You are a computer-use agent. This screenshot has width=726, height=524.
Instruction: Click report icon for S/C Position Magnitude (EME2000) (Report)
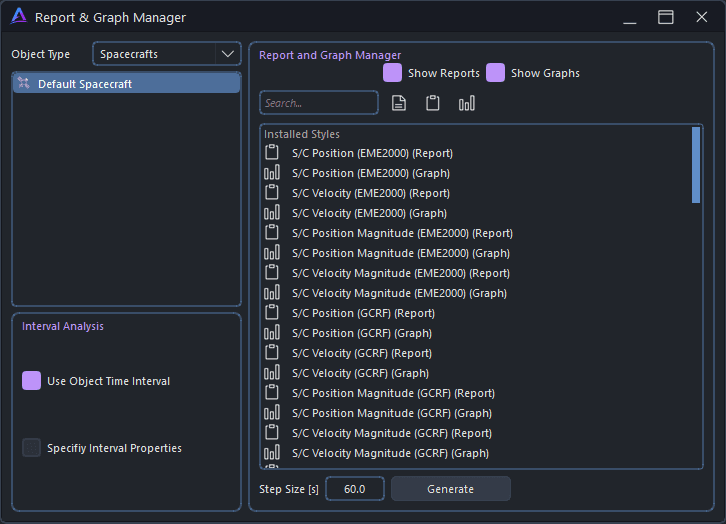pyautogui.click(x=272, y=232)
